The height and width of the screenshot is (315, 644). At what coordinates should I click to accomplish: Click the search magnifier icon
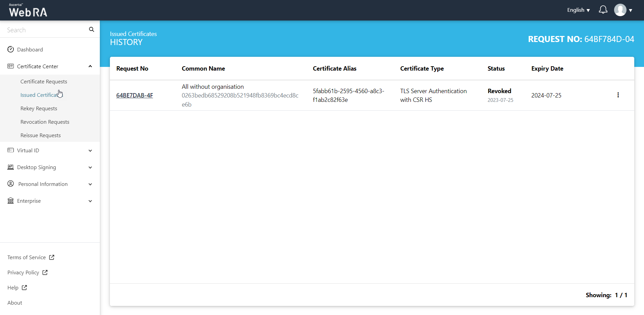[x=91, y=30]
